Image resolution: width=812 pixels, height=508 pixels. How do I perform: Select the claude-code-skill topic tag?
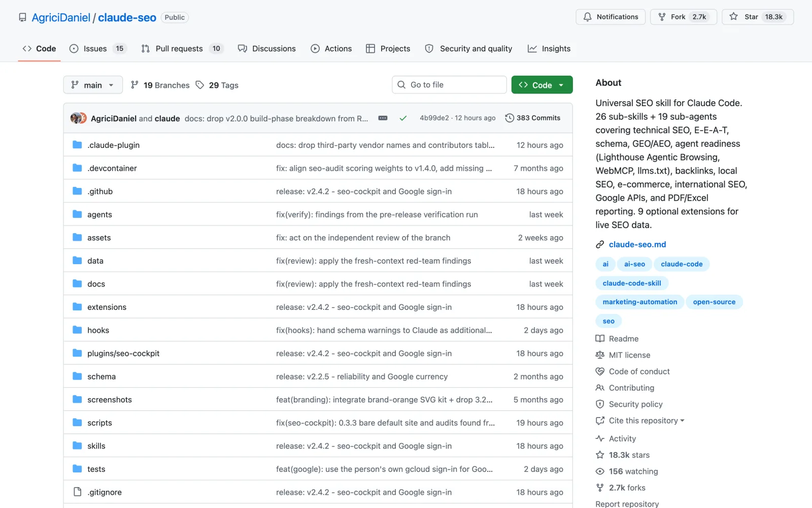click(x=632, y=283)
